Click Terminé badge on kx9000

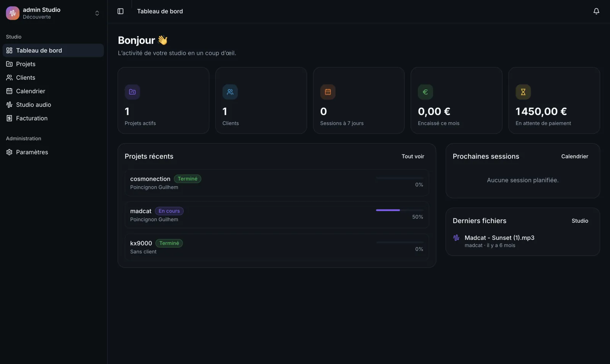point(169,243)
